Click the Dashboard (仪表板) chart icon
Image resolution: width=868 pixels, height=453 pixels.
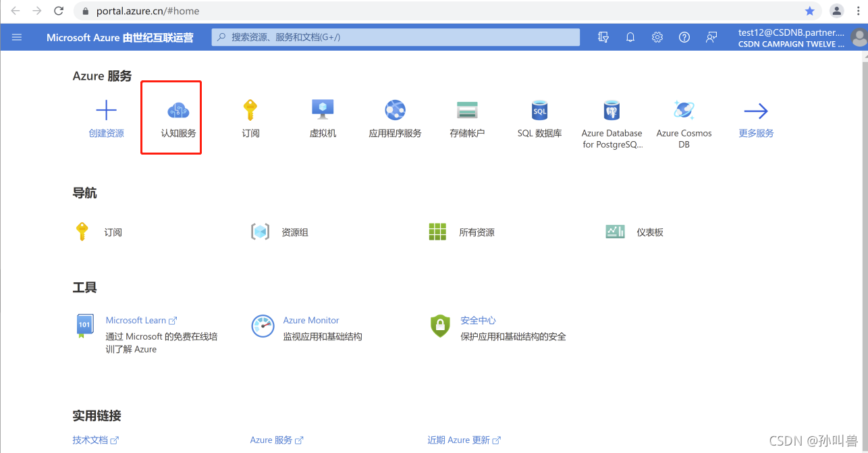click(x=615, y=232)
